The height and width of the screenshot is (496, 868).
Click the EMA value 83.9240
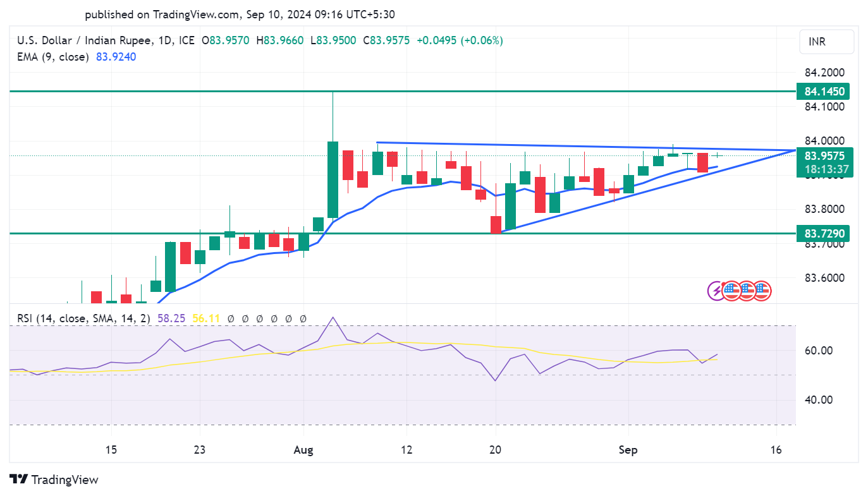(x=116, y=57)
